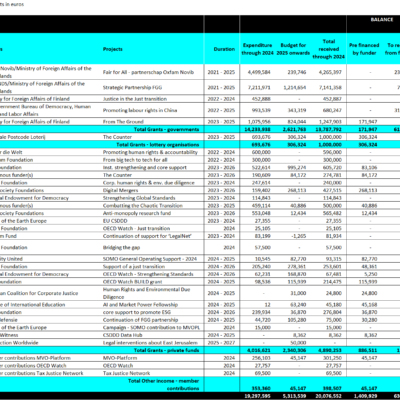Click the "of International Education" funder cell
This screenshot has width=400, height=400.
point(33,305)
